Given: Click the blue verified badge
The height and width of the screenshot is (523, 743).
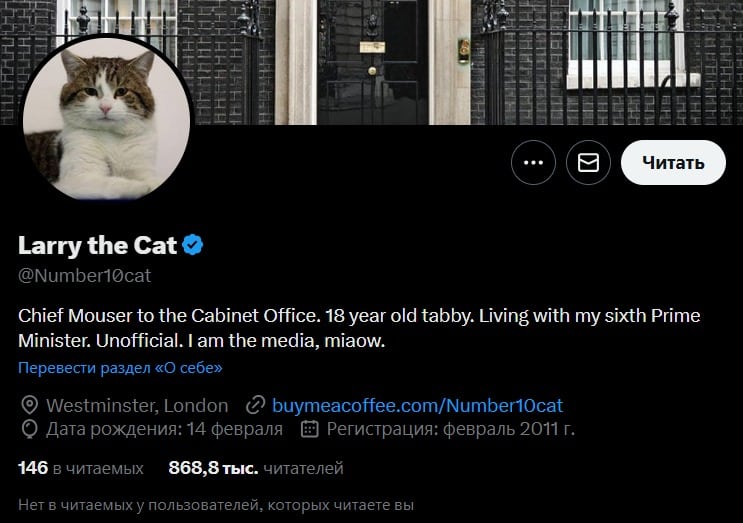Looking at the screenshot, I should tap(194, 245).
